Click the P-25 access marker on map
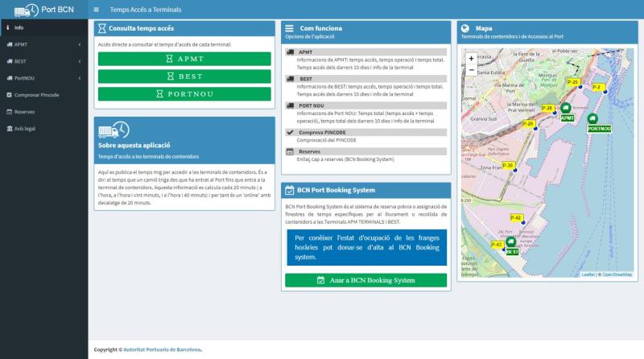This screenshot has height=359, width=644. [x=574, y=82]
